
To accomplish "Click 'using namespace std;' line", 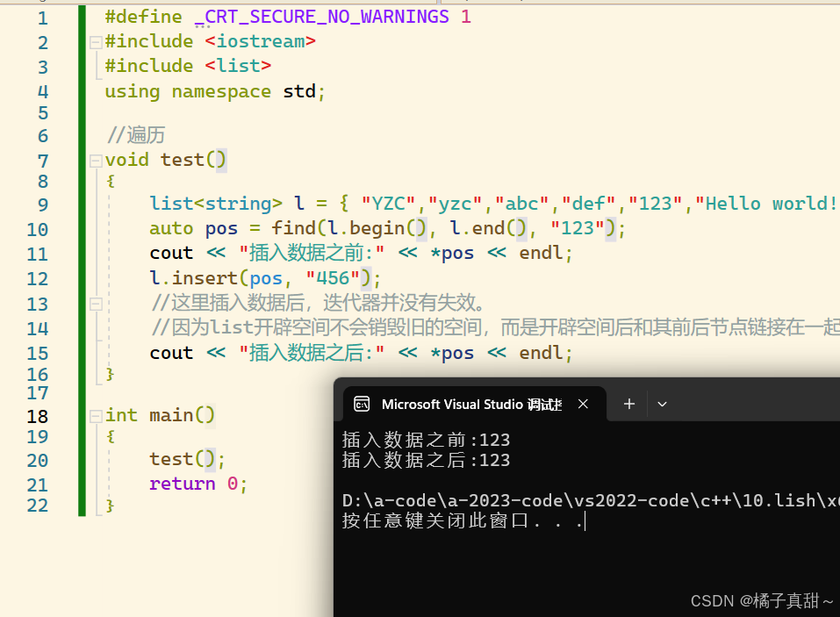I will tap(215, 91).
